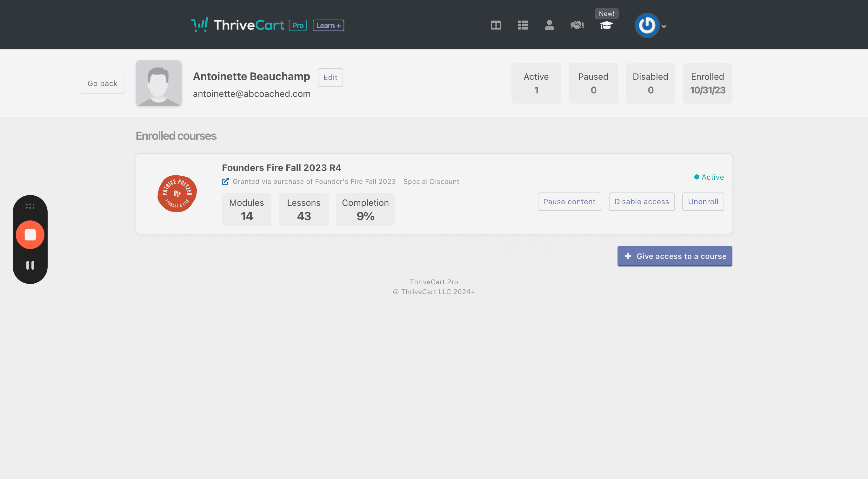Image resolution: width=868 pixels, height=479 pixels.
Task: Click the Antoinette Beauchamp name heading
Action: pyautogui.click(x=251, y=77)
